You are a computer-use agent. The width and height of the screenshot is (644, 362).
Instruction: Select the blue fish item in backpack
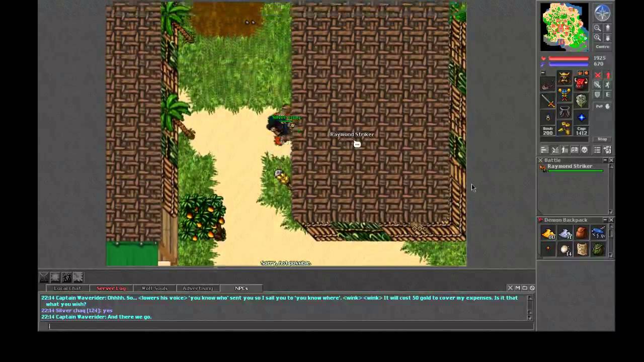tap(598, 233)
